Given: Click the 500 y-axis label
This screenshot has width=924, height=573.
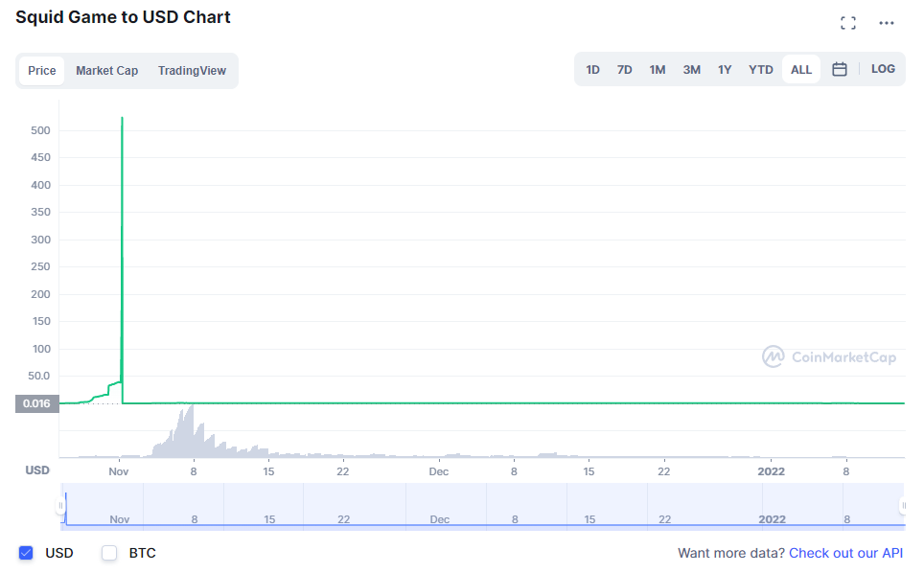Looking at the screenshot, I should [40, 130].
